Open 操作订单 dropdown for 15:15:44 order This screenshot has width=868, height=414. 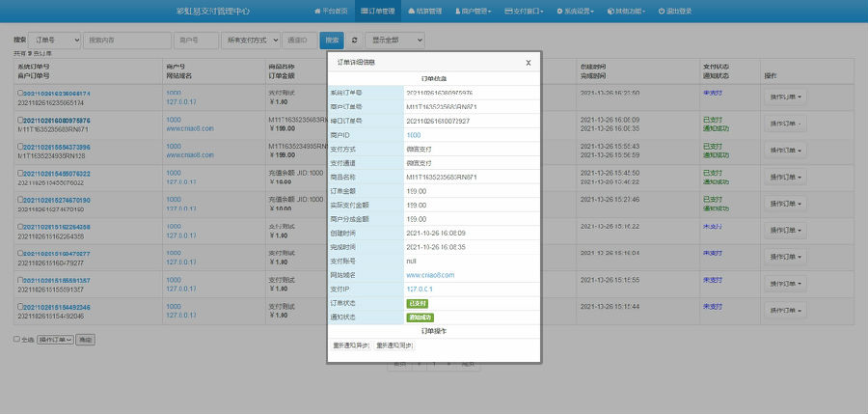(x=785, y=311)
